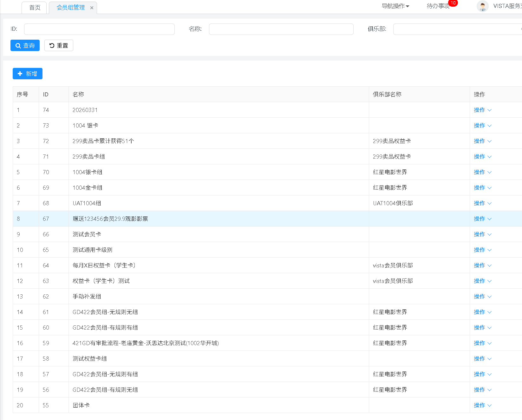Screen dimensions: 522x420
Task: Open 操作 for 赠送123456会员29.9观影影票 row
Action: (x=482, y=219)
